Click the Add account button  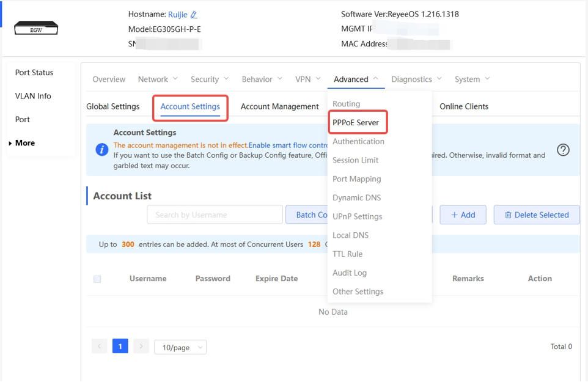(x=463, y=215)
